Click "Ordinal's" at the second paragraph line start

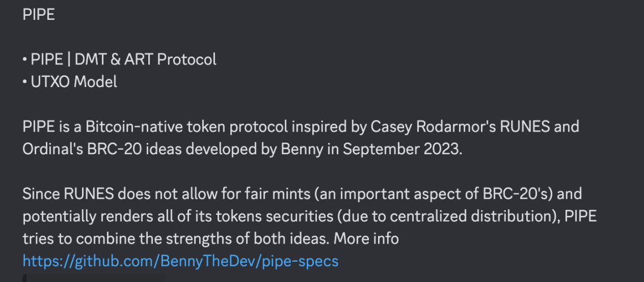pos(54,149)
